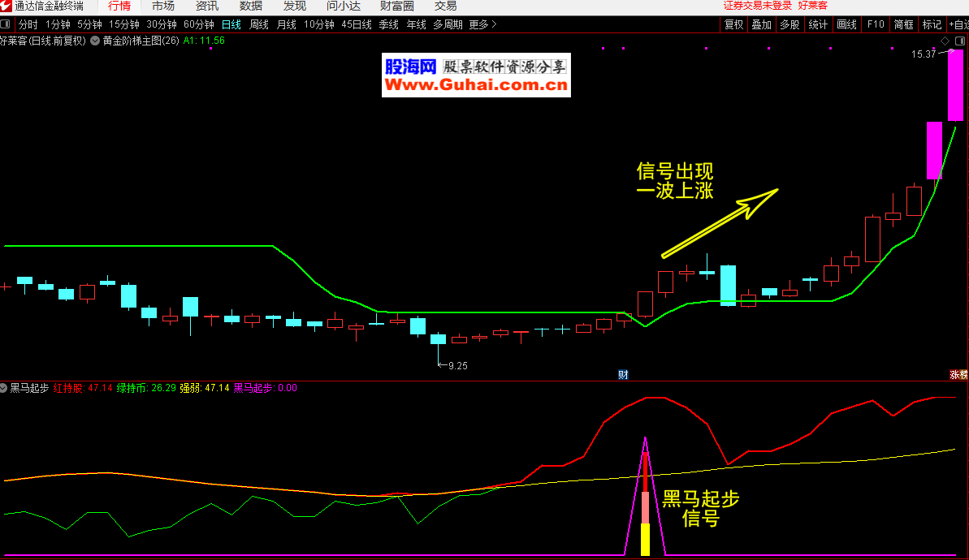The width and height of the screenshot is (969, 560).
Task: Expand 黑马起步 sub-indicator dropdown
Action: click(x=4, y=388)
